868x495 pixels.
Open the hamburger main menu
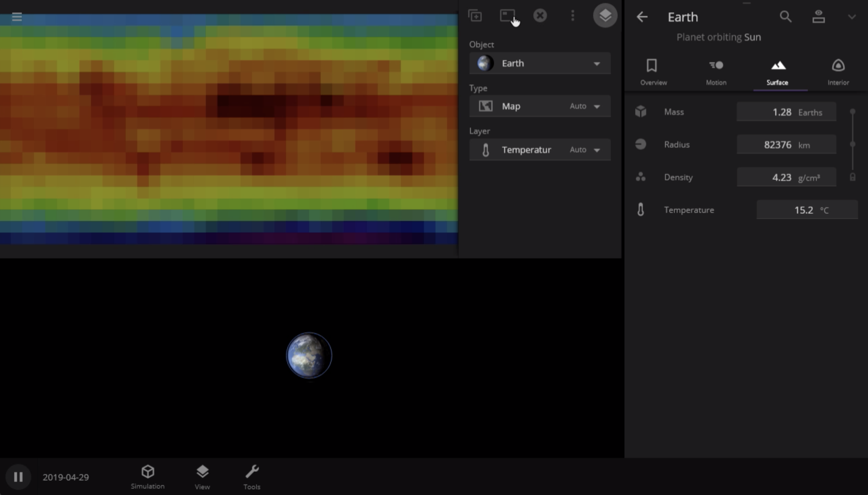(17, 17)
